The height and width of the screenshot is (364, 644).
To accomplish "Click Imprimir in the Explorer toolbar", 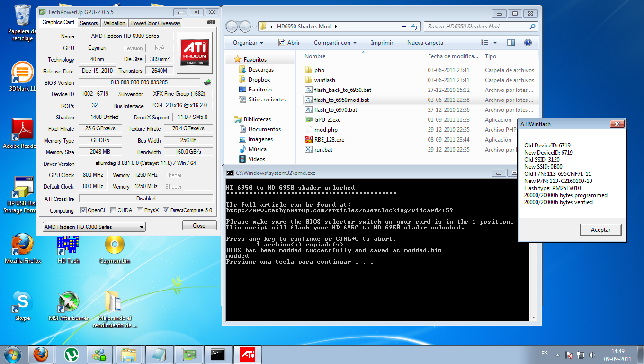I will 382,43.
